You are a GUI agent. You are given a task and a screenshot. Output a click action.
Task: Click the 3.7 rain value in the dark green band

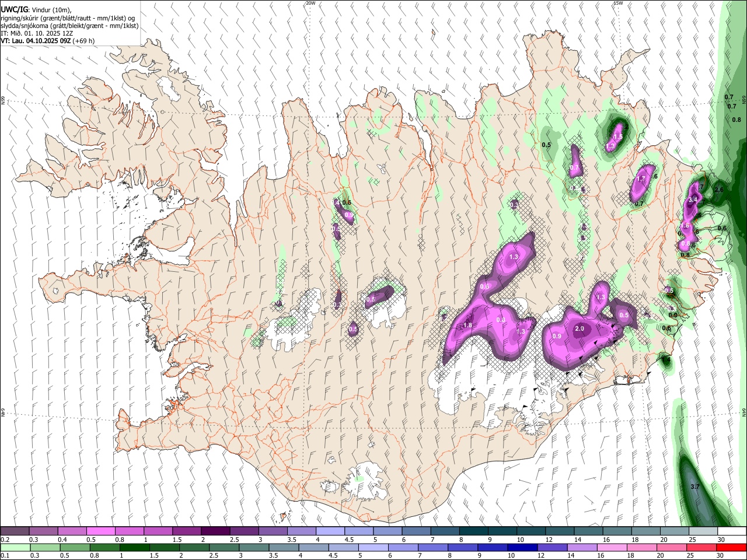[694, 487]
